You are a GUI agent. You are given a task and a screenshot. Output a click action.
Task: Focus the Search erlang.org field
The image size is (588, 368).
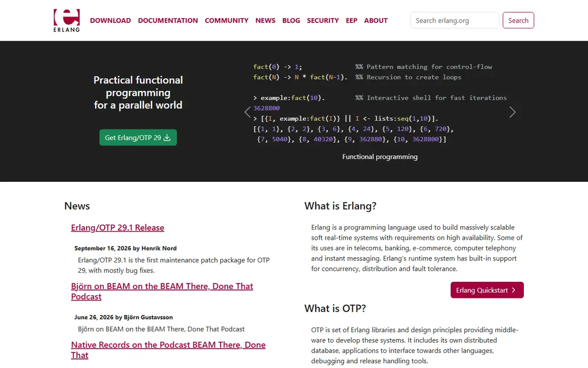pyautogui.click(x=454, y=20)
